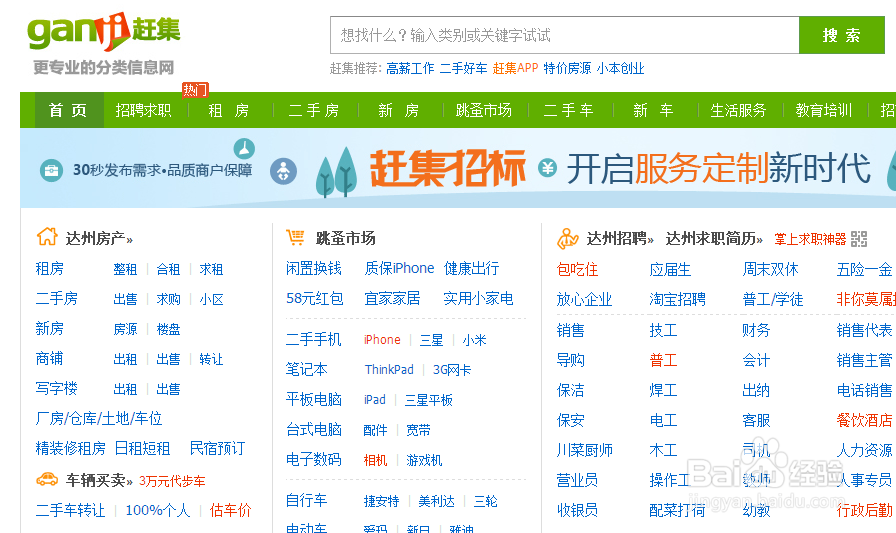
Task: Click the 淘宝招聘 job link
Action: pos(678,299)
